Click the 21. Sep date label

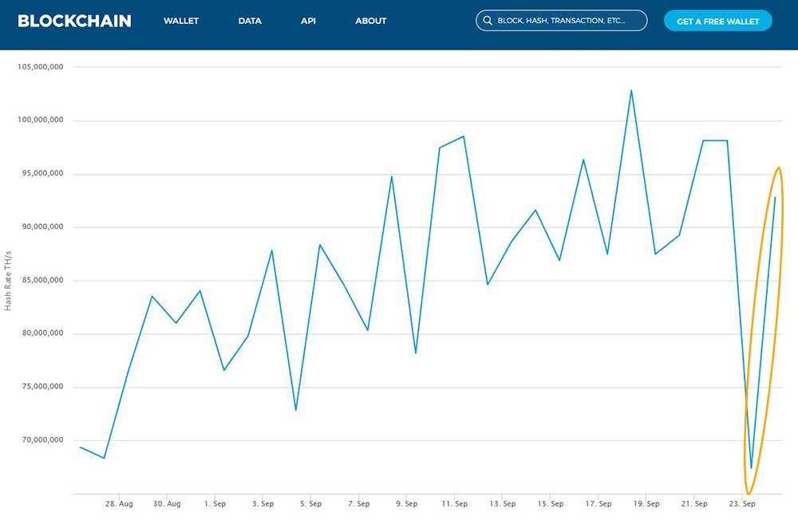coord(694,503)
